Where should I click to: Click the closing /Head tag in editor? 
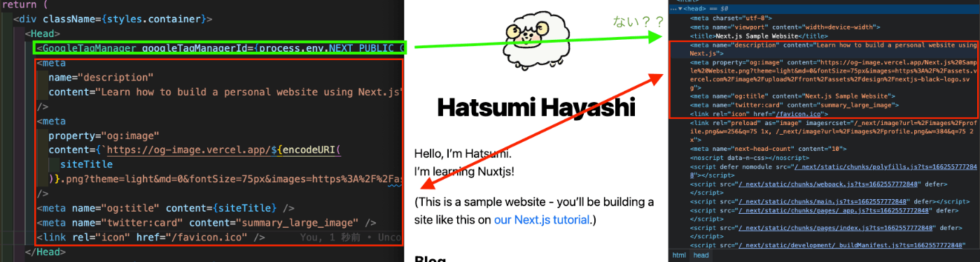45,252
